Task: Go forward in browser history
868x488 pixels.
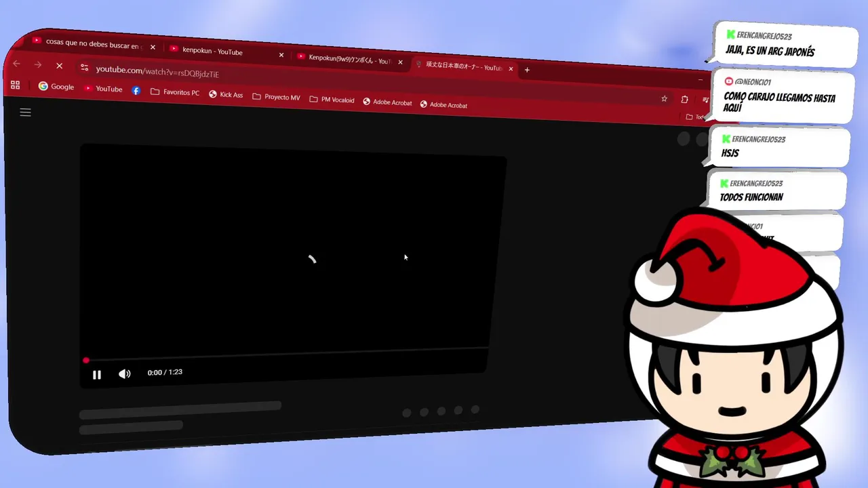Action: click(38, 65)
